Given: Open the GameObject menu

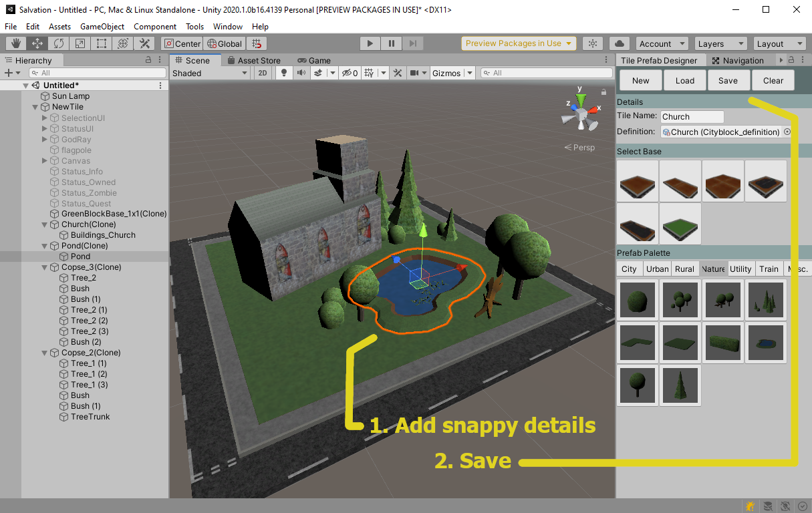Looking at the screenshot, I should (102, 27).
